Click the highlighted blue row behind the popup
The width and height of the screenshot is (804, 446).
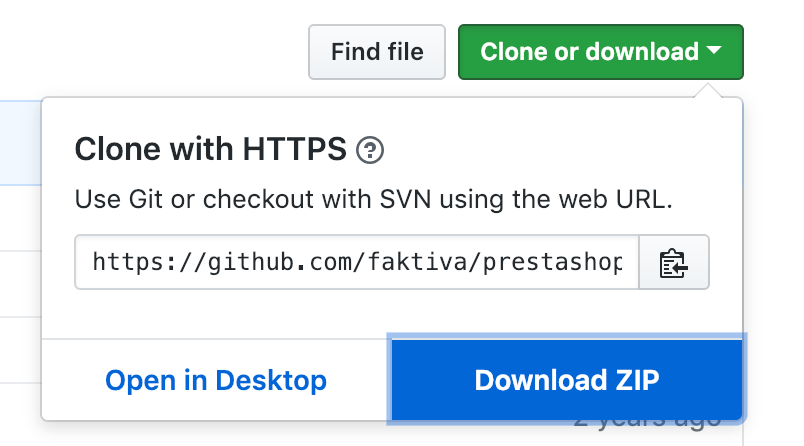(x=21, y=143)
